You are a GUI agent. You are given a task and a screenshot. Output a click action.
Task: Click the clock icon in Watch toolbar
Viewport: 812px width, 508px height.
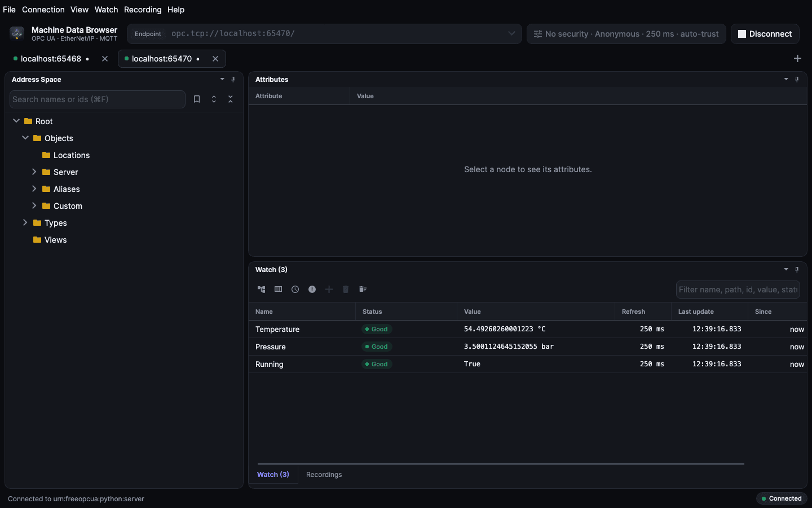pos(295,289)
